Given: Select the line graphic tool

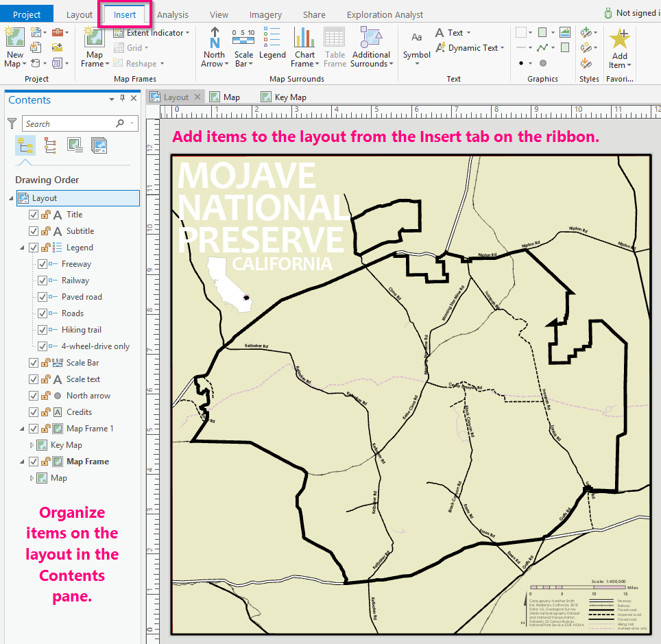Looking at the screenshot, I should [x=542, y=47].
